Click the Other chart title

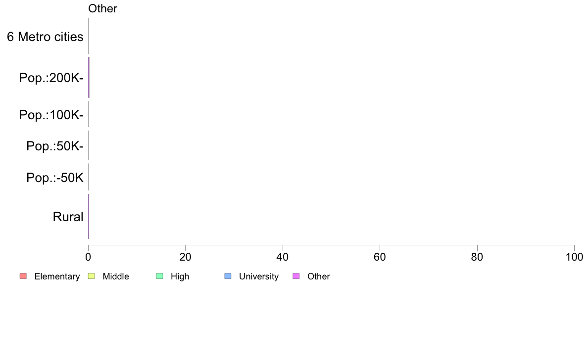(x=103, y=8)
